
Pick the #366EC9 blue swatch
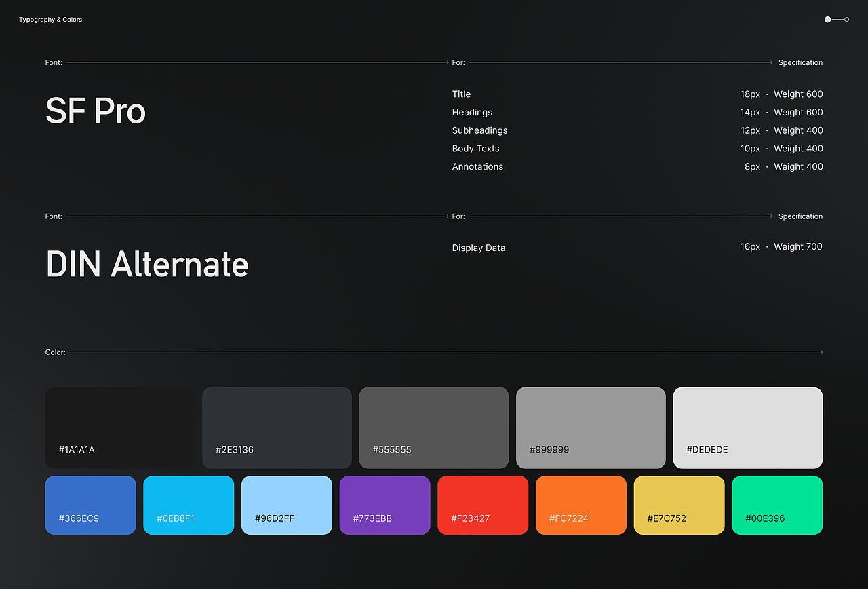91,505
